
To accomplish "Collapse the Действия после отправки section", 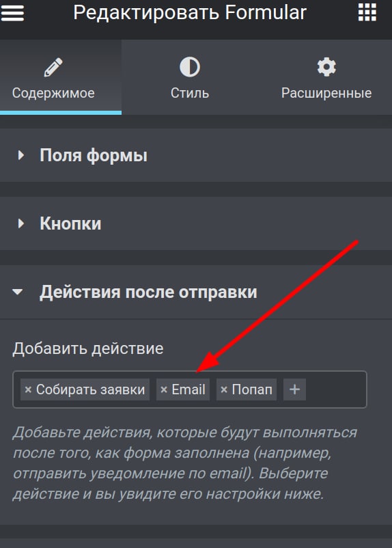I will (196, 292).
